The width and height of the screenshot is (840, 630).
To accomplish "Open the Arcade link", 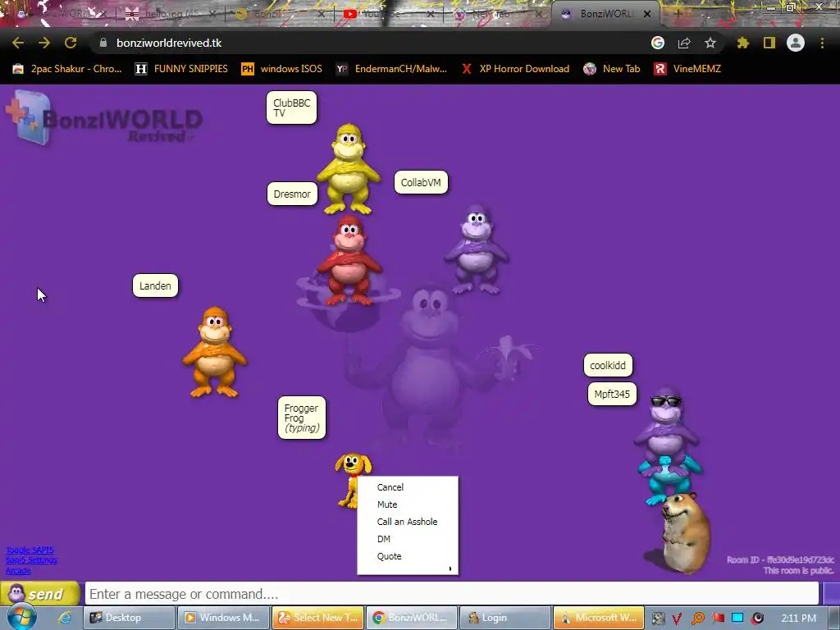I will (18, 571).
